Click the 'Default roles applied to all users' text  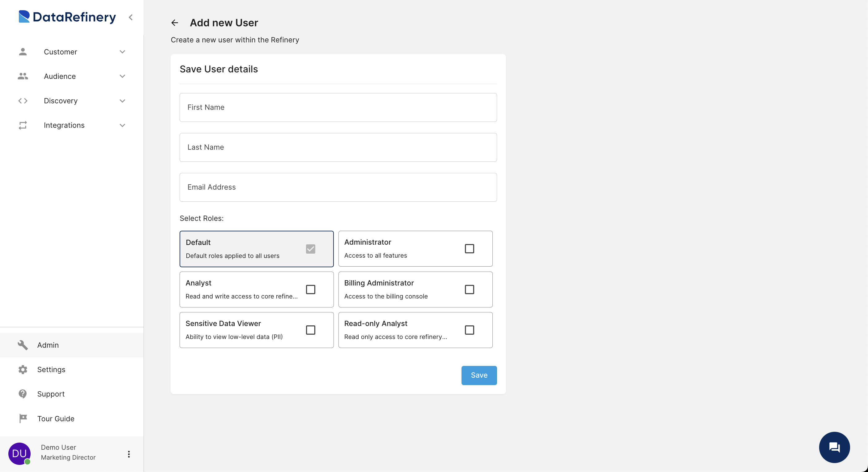tap(232, 255)
